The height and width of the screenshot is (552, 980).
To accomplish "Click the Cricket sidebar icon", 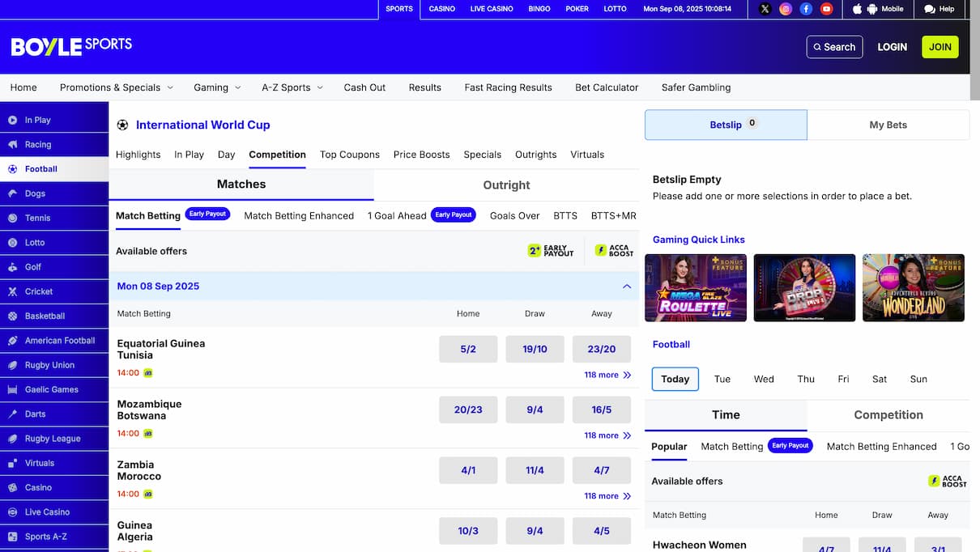I will pyautogui.click(x=12, y=291).
